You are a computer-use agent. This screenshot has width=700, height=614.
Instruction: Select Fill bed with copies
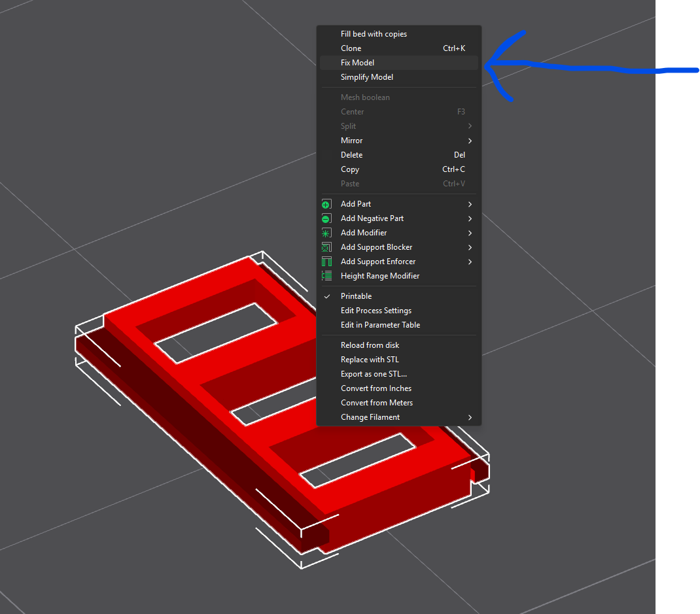(374, 34)
